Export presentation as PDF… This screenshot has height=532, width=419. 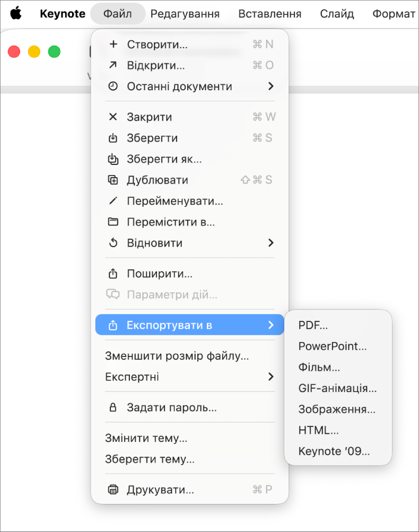coord(338,325)
